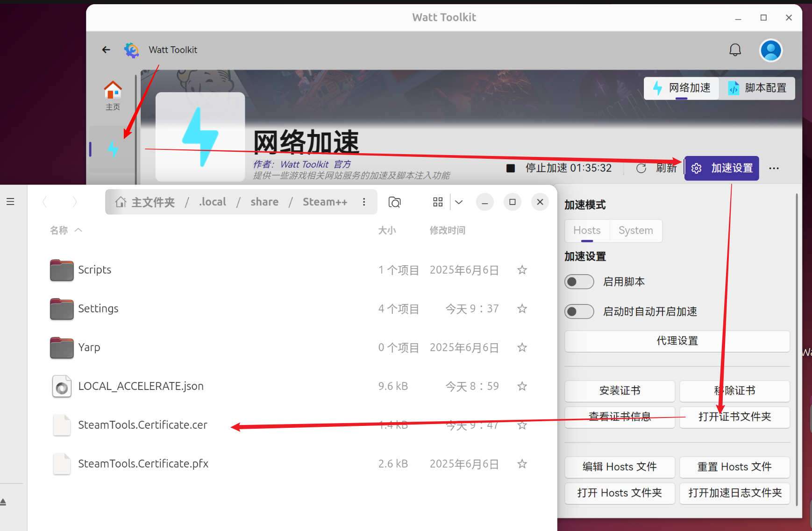Select the SteamTools.Certificate.cer file
This screenshot has height=531, width=812.
point(142,425)
